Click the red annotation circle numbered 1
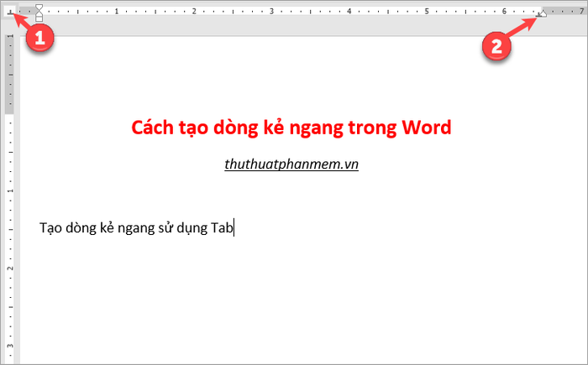The height and width of the screenshot is (365, 588). (39, 39)
